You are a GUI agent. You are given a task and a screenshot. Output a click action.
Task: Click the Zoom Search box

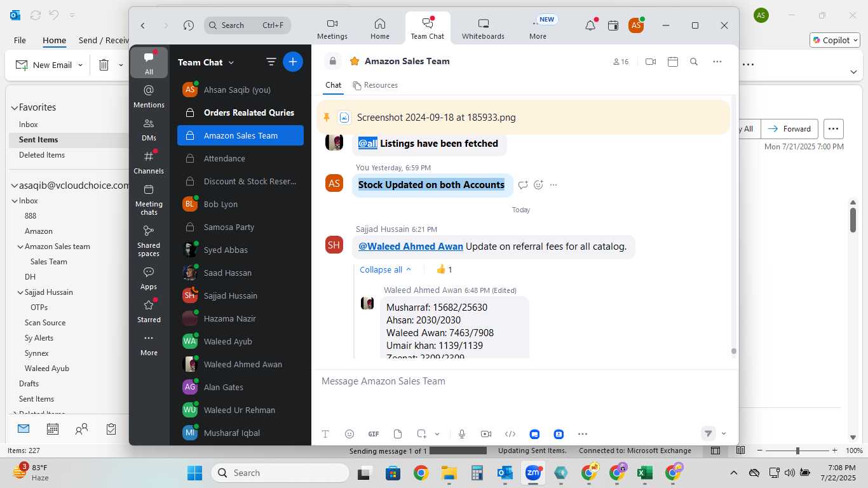[x=248, y=25]
